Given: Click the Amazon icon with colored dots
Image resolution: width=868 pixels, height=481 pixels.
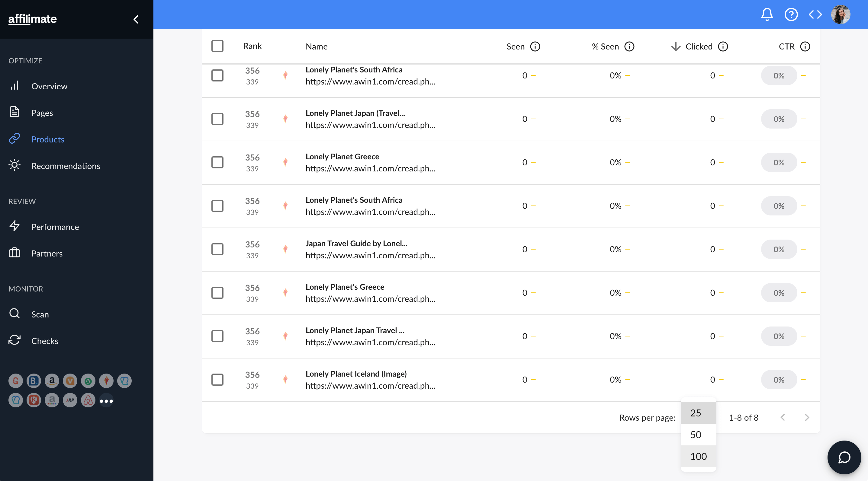Looking at the screenshot, I should pos(52,400).
